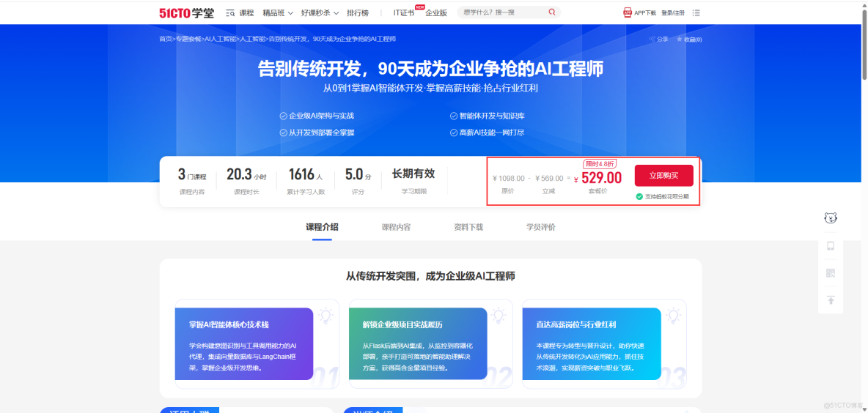Open the bear customer service icon
This screenshot has height=413, width=868.
pos(831,217)
